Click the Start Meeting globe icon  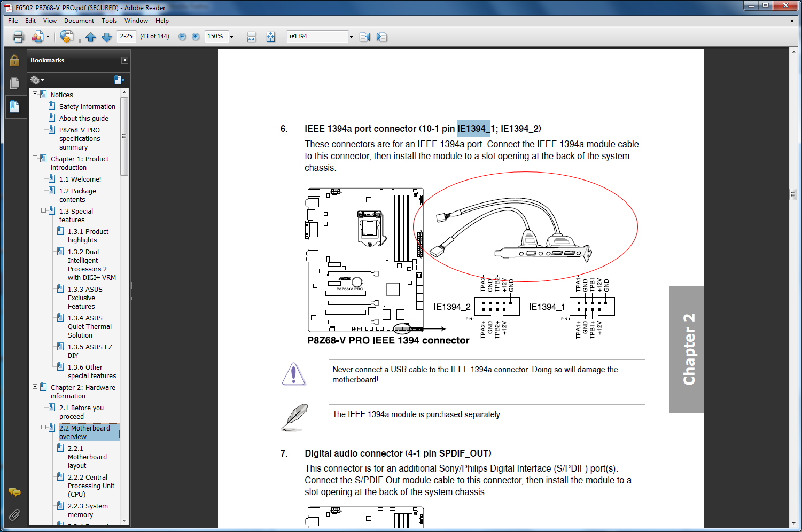click(x=67, y=36)
